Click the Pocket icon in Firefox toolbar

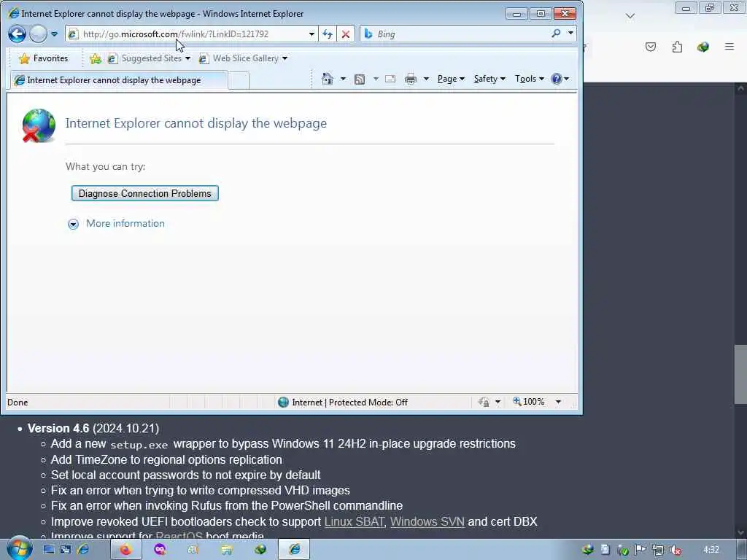coord(651,47)
